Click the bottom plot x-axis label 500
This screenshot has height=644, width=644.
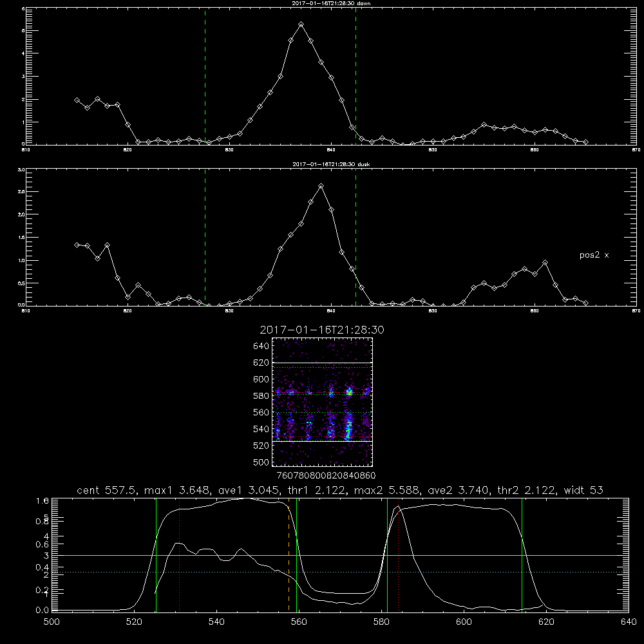pos(52,622)
